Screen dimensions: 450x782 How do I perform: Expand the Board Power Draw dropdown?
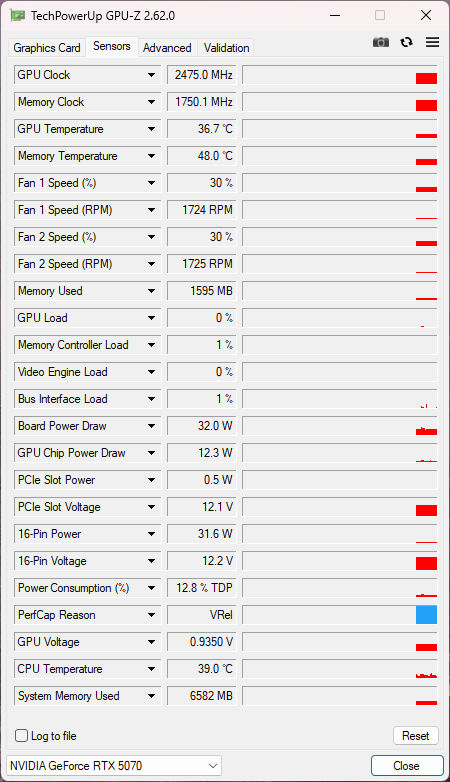pyautogui.click(x=151, y=426)
